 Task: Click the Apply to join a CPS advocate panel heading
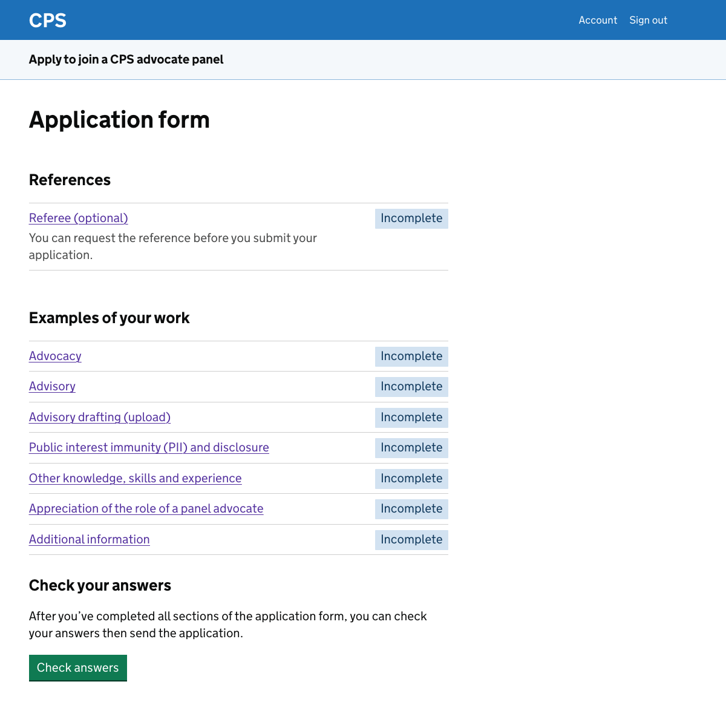point(126,59)
